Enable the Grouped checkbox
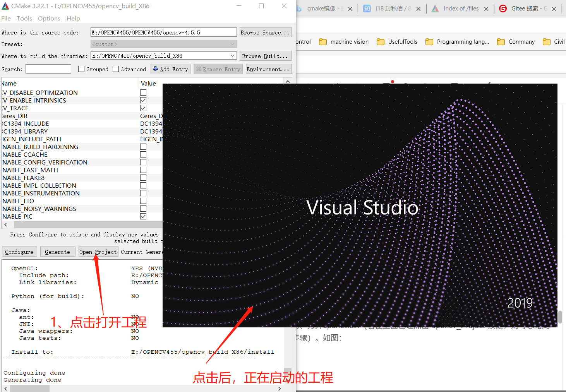566x392 pixels. pyautogui.click(x=81, y=69)
